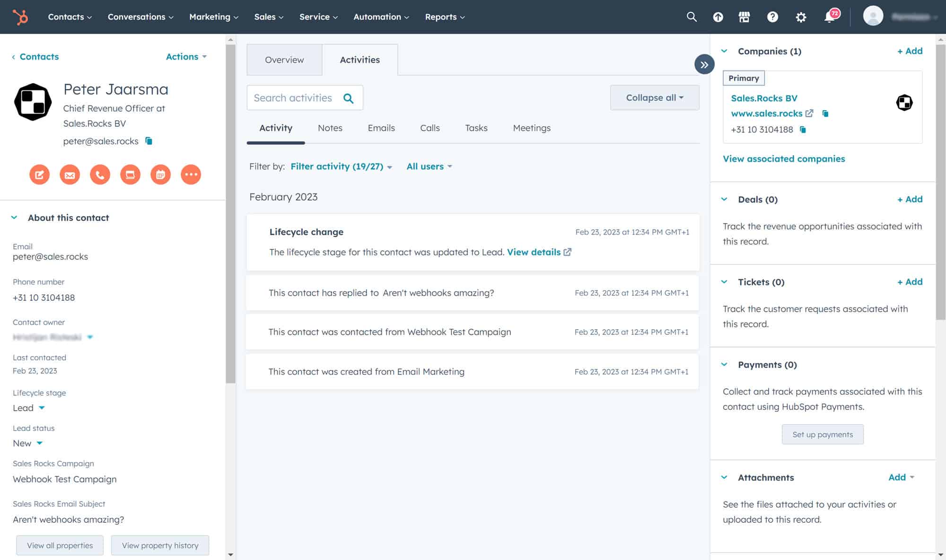Click the collapse sidebar double-arrow button
The image size is (946, 560).
[704, 65]
